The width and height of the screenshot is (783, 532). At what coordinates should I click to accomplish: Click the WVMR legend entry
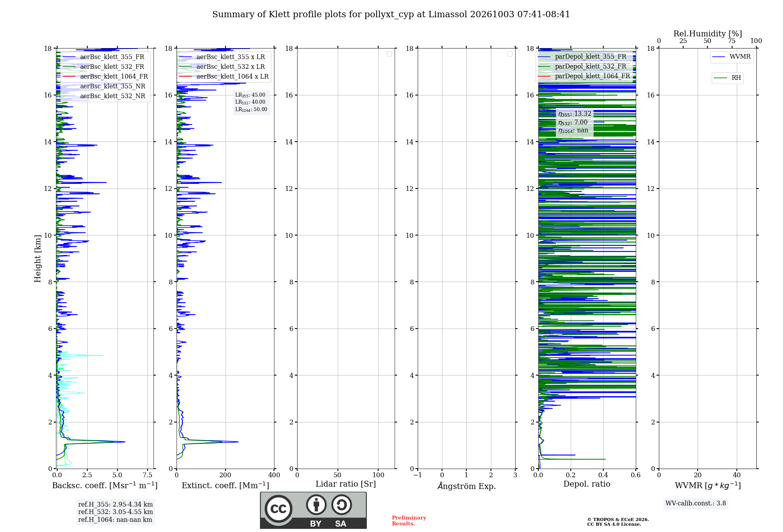[x=731, y=57]
